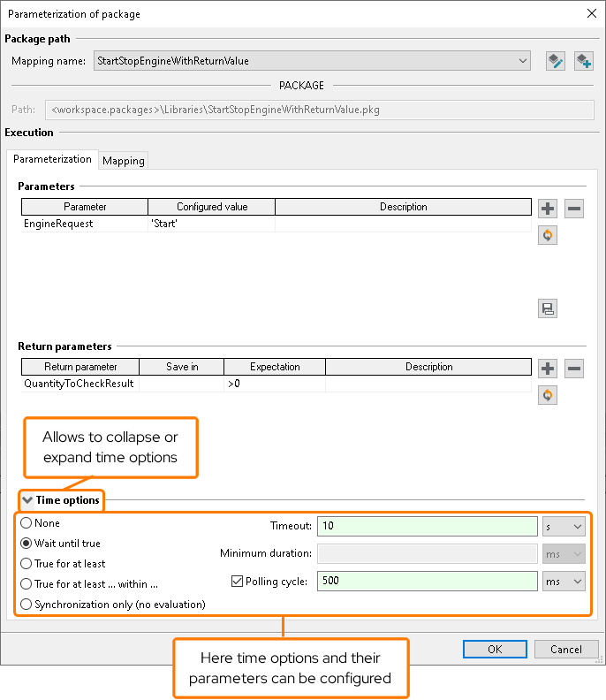Click the Return parameter column header
Screen dimensions: 606x700
[80, 367]
